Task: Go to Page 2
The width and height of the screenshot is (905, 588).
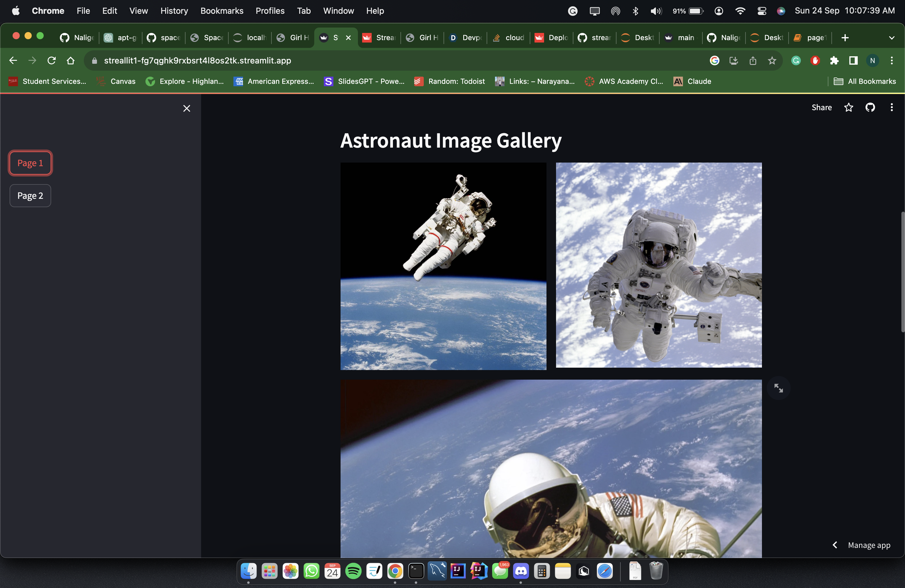Action: pos(30,196)
